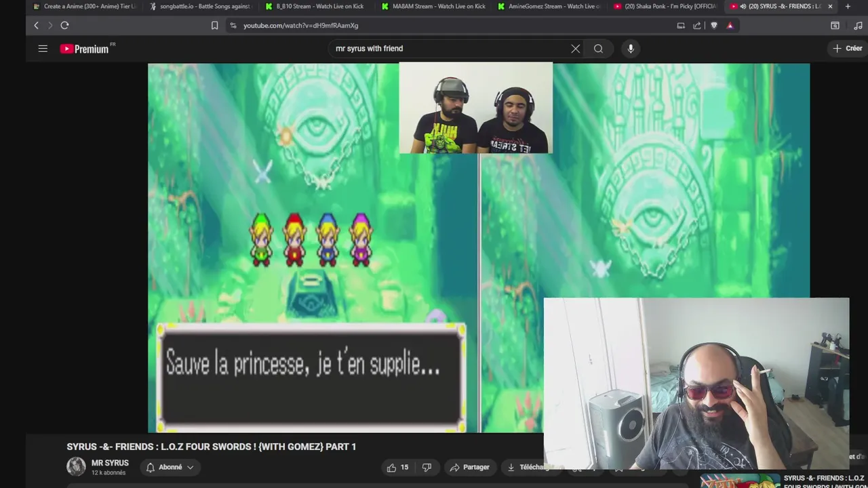Image resolution: width=868 pixels, height=488 pixels.
Task: Switch to Create a Anime Tier List tab
Action: tap(85, 6)
